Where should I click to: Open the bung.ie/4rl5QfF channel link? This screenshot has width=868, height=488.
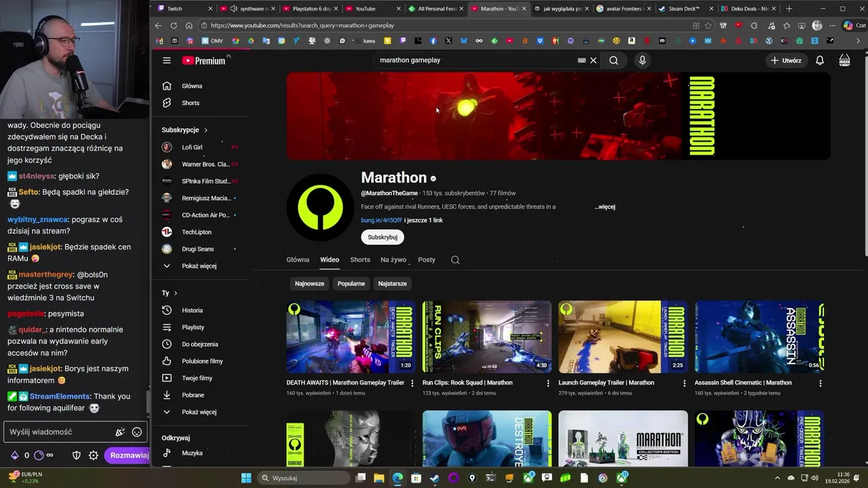point(381,220)
